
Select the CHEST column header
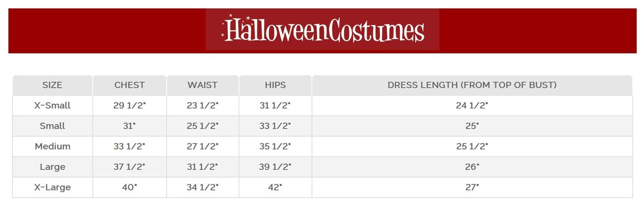(x=130, y=85)
